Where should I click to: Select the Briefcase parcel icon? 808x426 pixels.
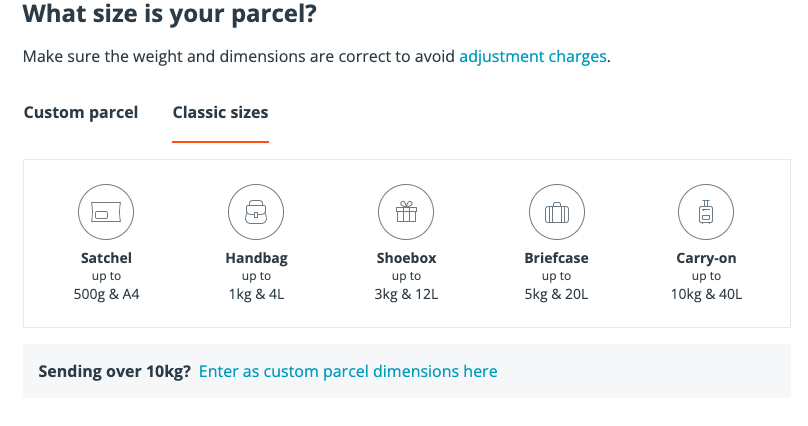coord(557,212)
